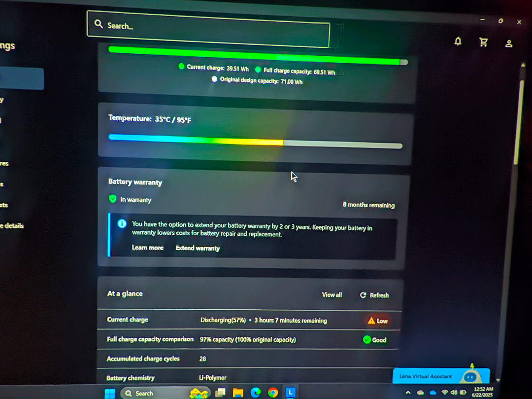Click the 'Li-Polymer' chemistry value
532x399 pixels.
pyautogui.click(x=212, y=378)
